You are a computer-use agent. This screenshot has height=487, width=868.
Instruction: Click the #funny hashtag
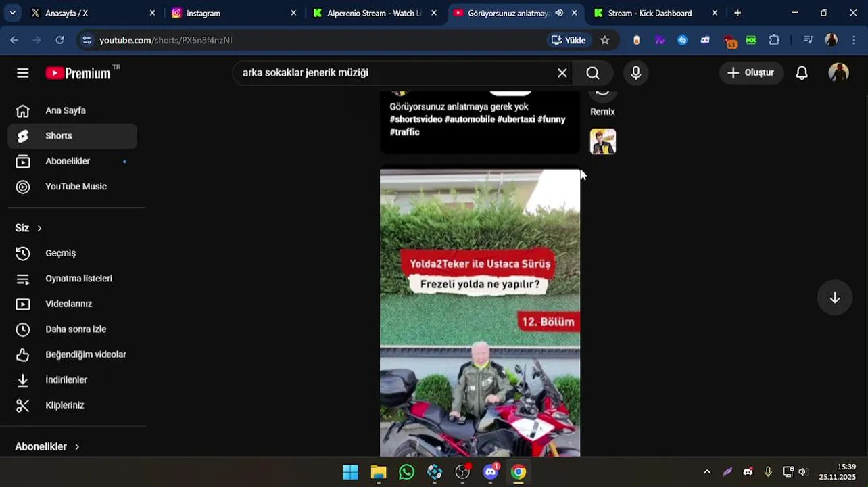point(552,119)
